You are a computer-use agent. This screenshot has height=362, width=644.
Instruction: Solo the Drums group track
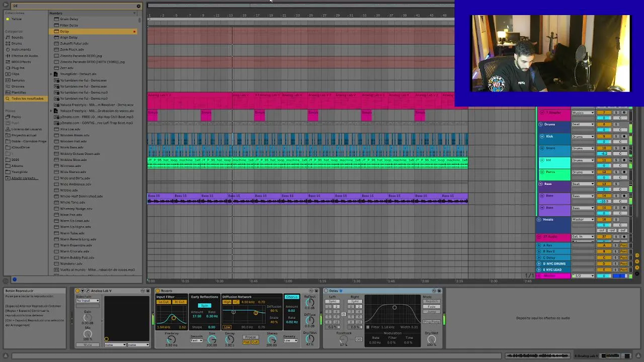[616, 124]
